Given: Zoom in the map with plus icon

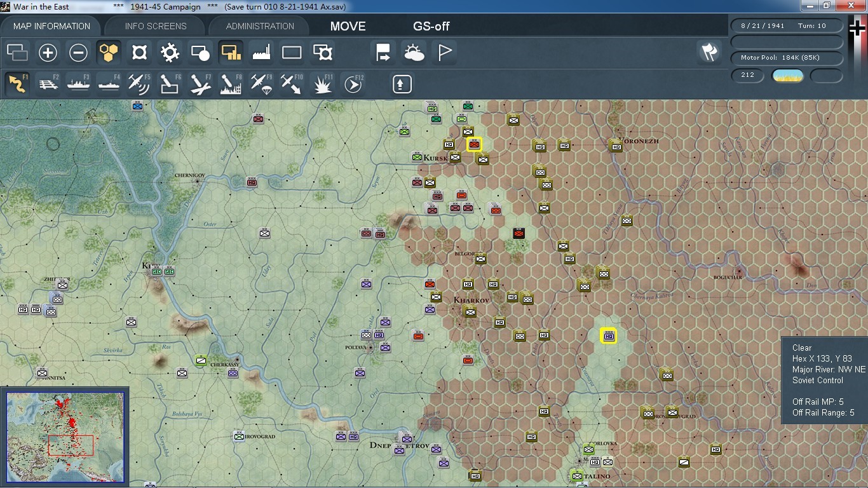Looking at the screenshot, I should click(x=48, y=52).
